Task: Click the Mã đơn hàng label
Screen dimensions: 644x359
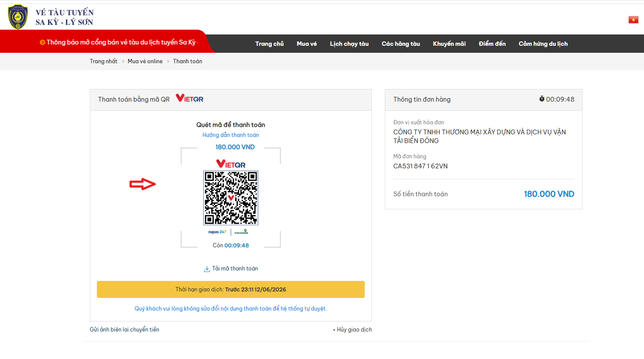Action: (x=410, y=157)
